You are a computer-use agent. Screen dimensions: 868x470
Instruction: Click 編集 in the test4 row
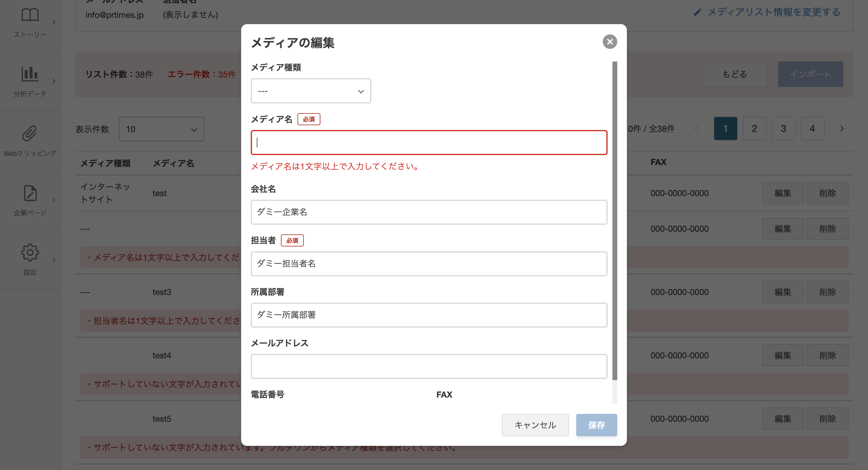tap(783, 355)
